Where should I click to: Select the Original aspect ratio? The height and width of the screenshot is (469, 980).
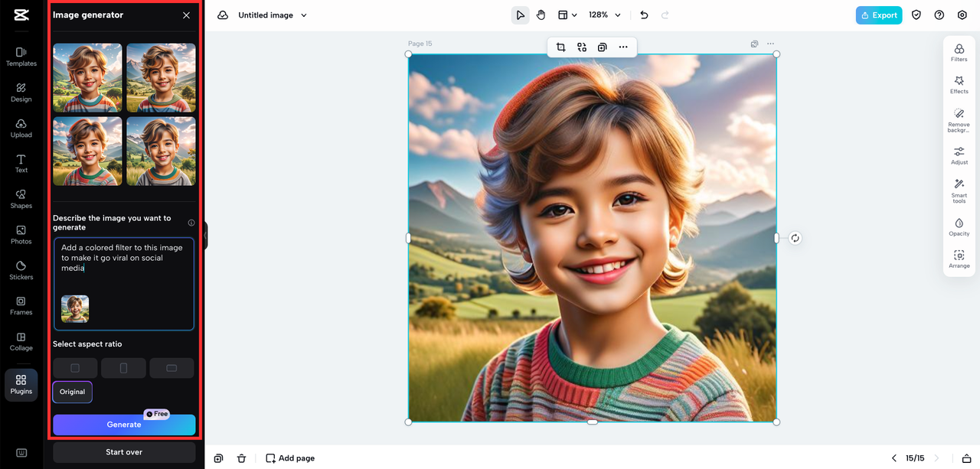(x=73, y=392)
